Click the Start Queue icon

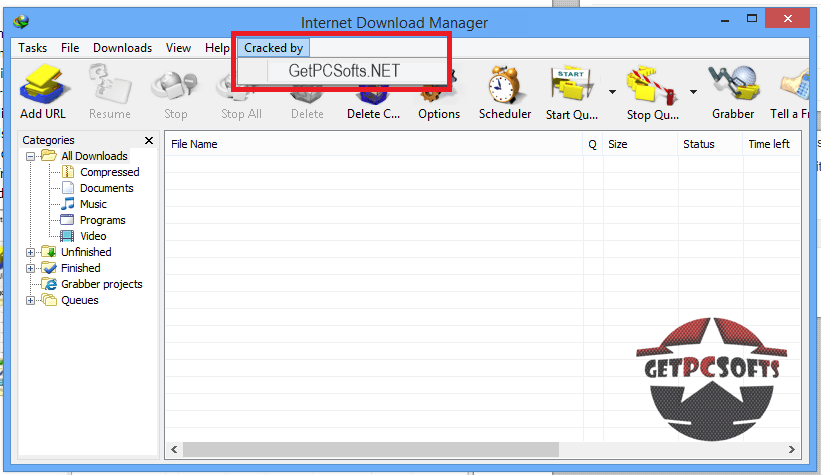[x=572, y=85]
